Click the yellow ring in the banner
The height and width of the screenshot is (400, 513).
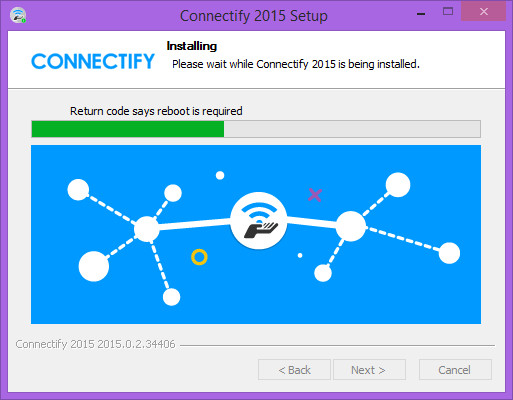(x=199, y=257)
